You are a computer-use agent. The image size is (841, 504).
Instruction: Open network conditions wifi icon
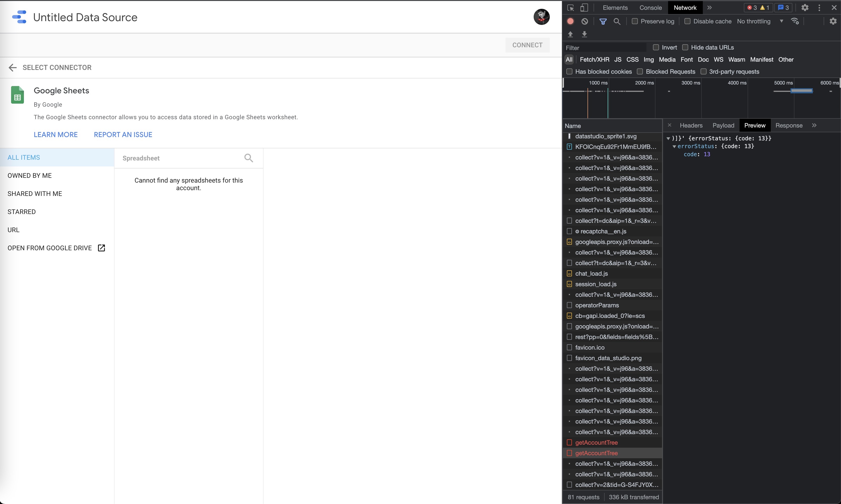pos(795,21)
